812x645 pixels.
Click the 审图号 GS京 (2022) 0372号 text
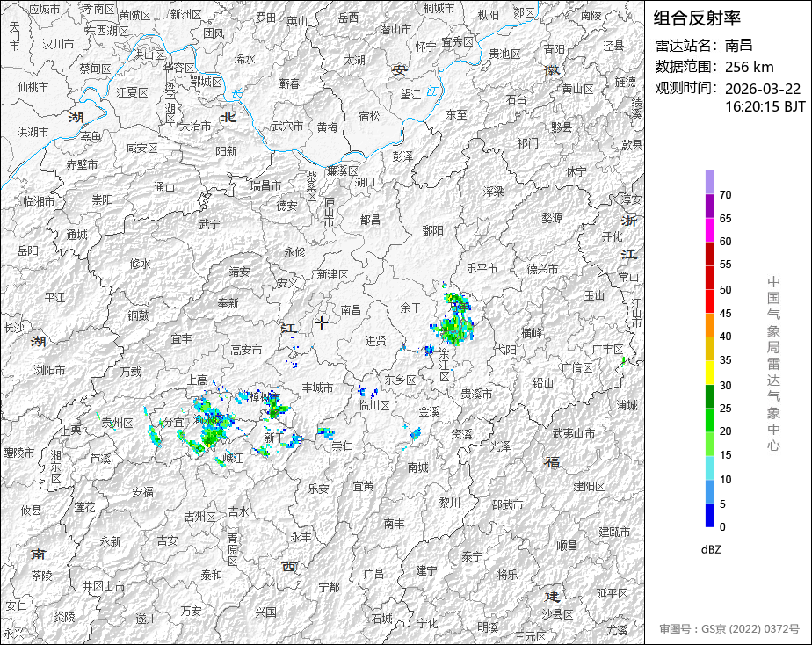pyautogui.click(x=729, y=629)
